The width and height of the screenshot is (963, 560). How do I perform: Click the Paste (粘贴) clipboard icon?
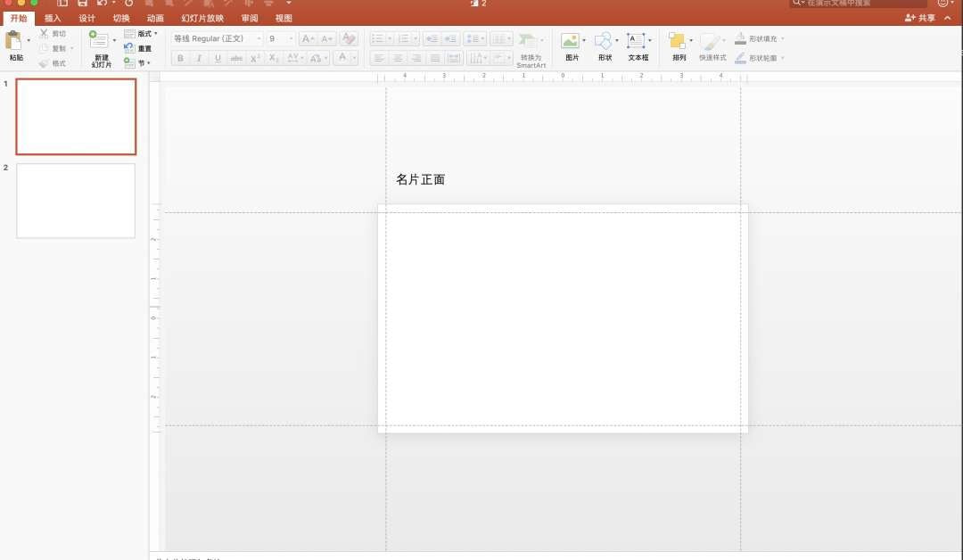click(x=14, y=41)
